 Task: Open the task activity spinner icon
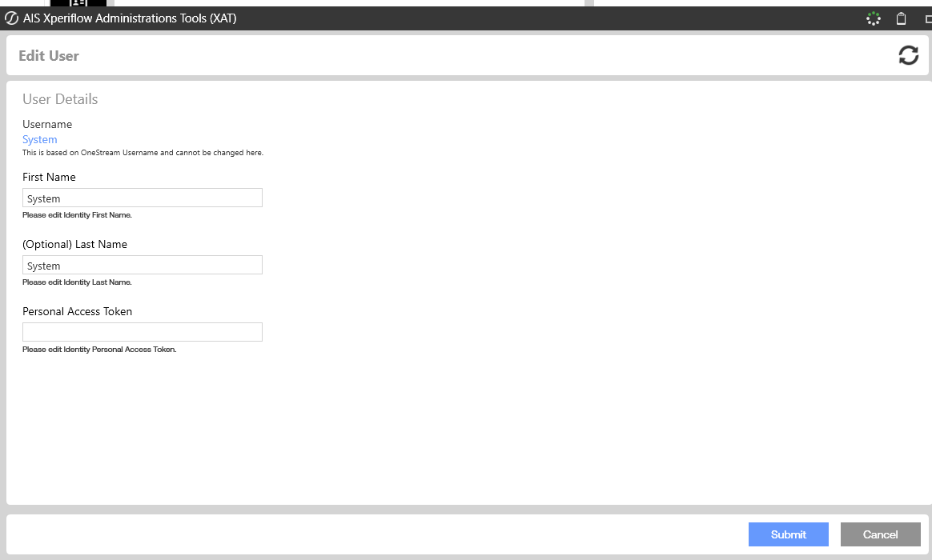click(874, 18)
